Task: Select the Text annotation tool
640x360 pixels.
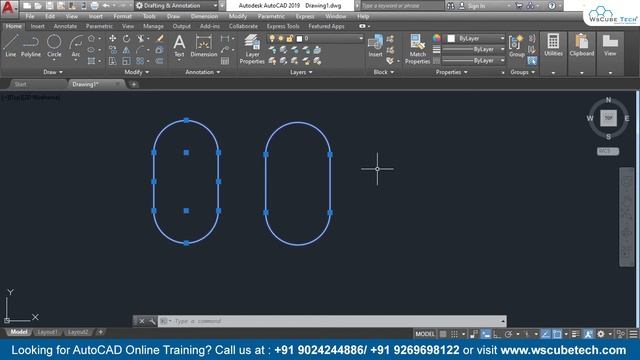Action: (179, 46)
